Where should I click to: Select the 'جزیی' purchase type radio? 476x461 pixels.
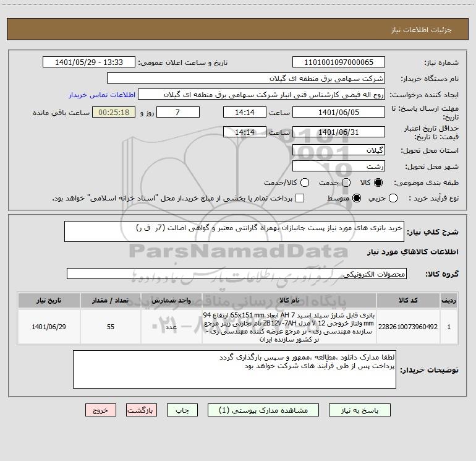pyautogui.click(x=393, y=198)
